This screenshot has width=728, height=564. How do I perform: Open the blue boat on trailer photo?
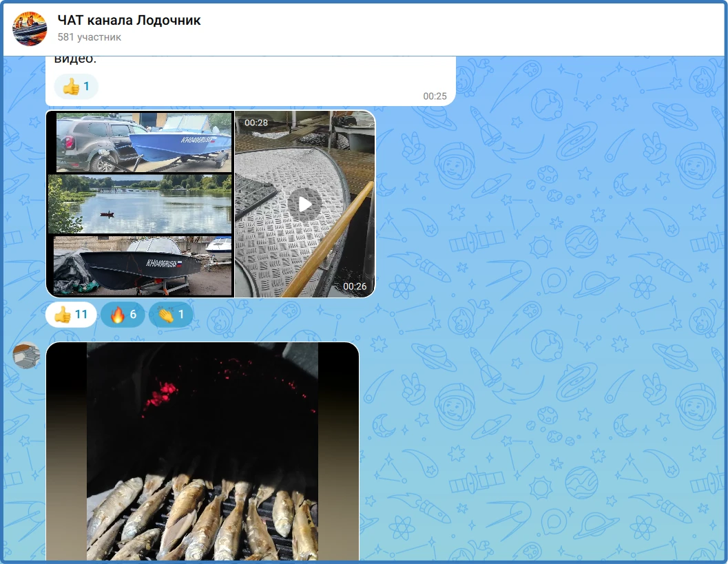[x=143, y=142]
